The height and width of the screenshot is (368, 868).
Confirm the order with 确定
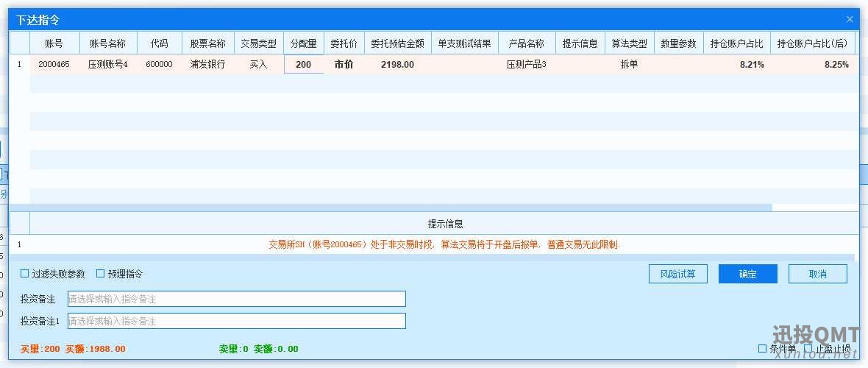click(747, 274)
